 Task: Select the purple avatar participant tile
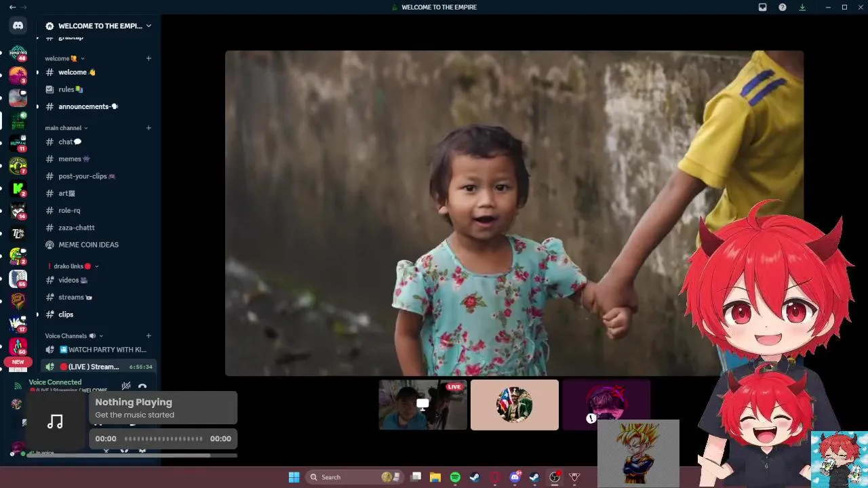point(606,405)
